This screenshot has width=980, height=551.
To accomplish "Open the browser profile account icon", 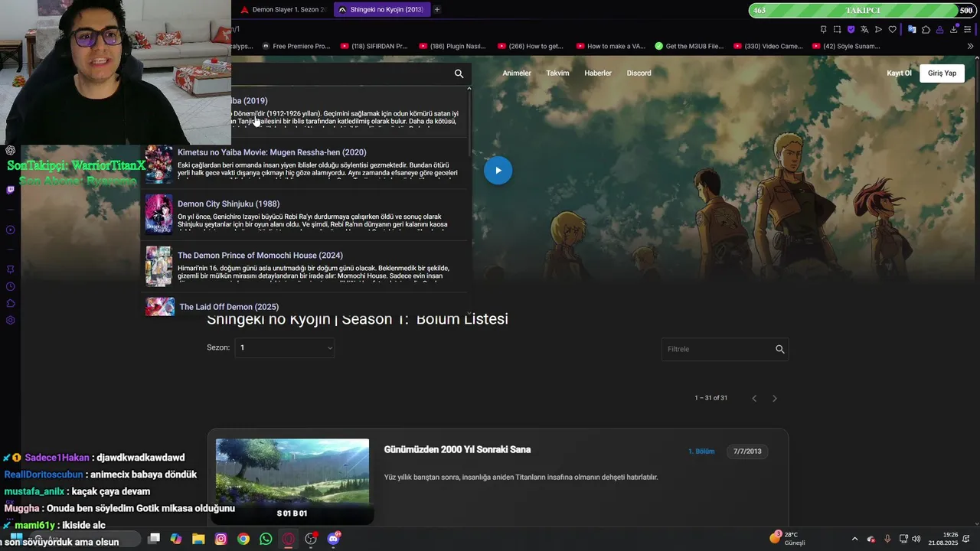I will point(939,29).
